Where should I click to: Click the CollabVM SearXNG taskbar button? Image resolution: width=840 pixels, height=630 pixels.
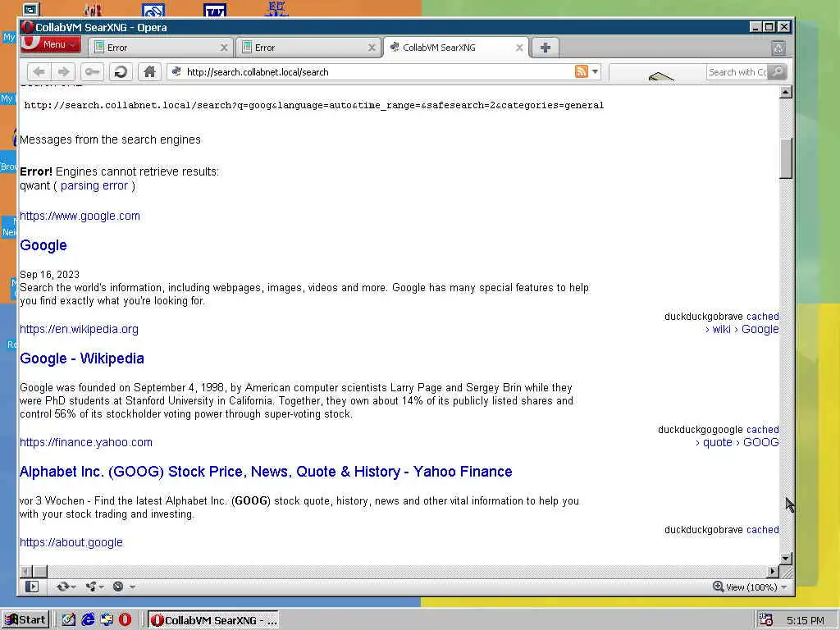pyautogui.click(x=213, y=620)
